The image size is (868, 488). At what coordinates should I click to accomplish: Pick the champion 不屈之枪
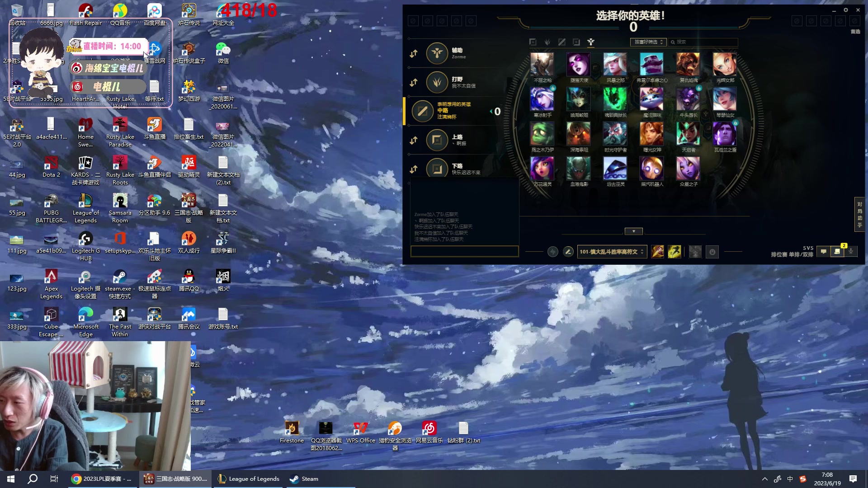tap(542, 64)
